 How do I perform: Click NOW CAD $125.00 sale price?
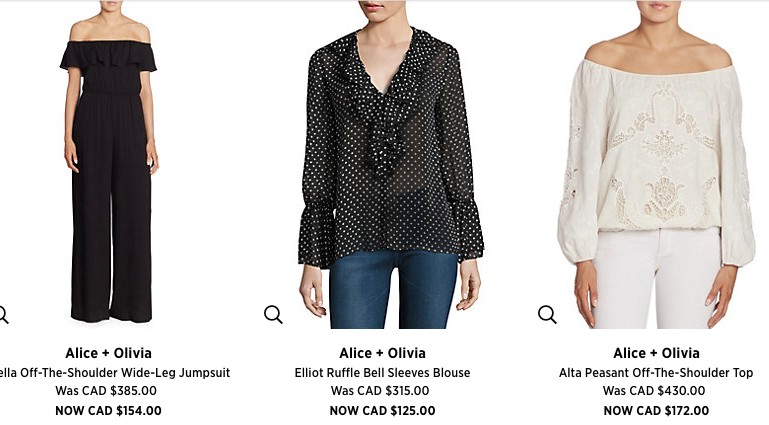click(383, 411)
